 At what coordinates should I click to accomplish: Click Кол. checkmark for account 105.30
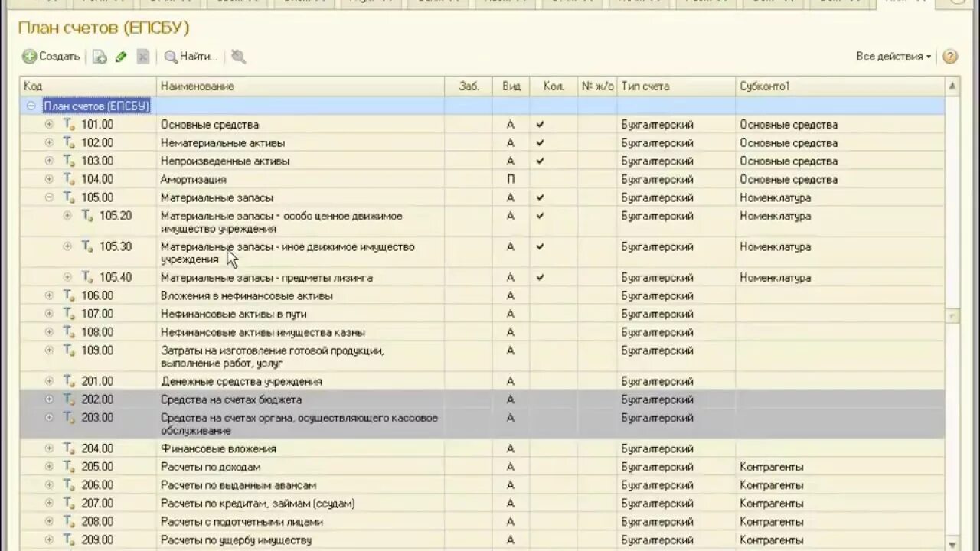[541, 246]
